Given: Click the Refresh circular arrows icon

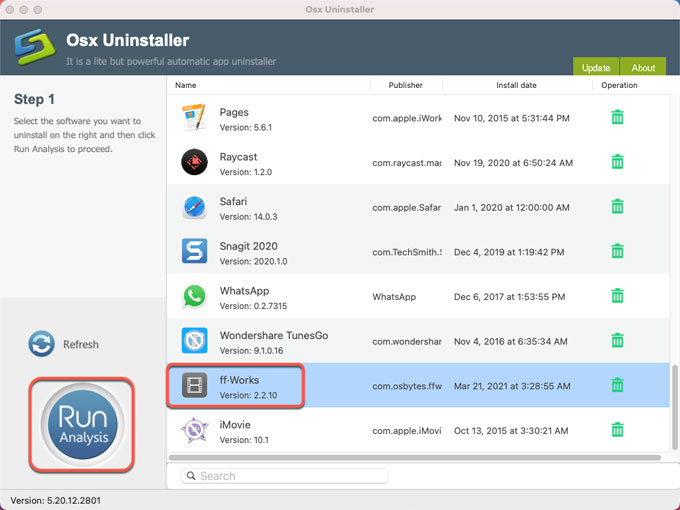Looking at the screenshot, I should pyautogui.click(x=41, y=344).
